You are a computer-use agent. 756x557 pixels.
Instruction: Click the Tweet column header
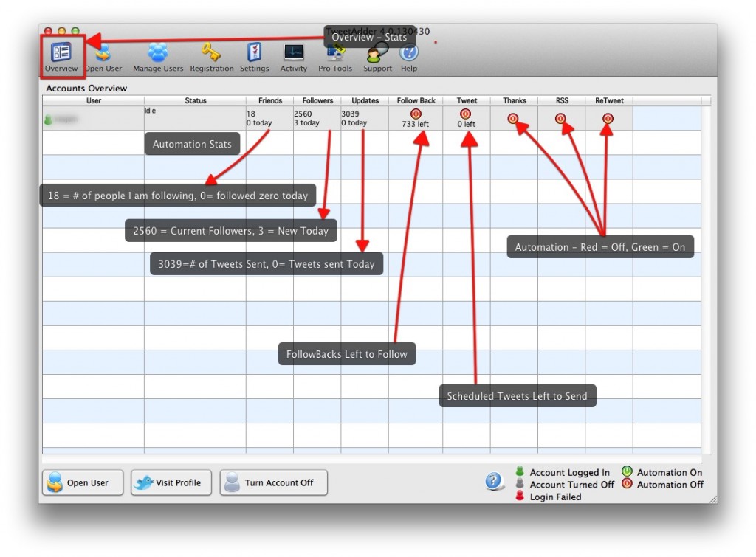[467, 101]
